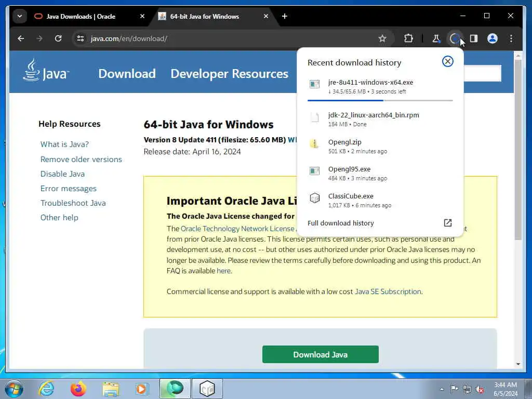This screenshot has width=532, height=399.
Task: Open Windows Media Player on taskbar
Action: pyautogui.click(x=142, y=389)
